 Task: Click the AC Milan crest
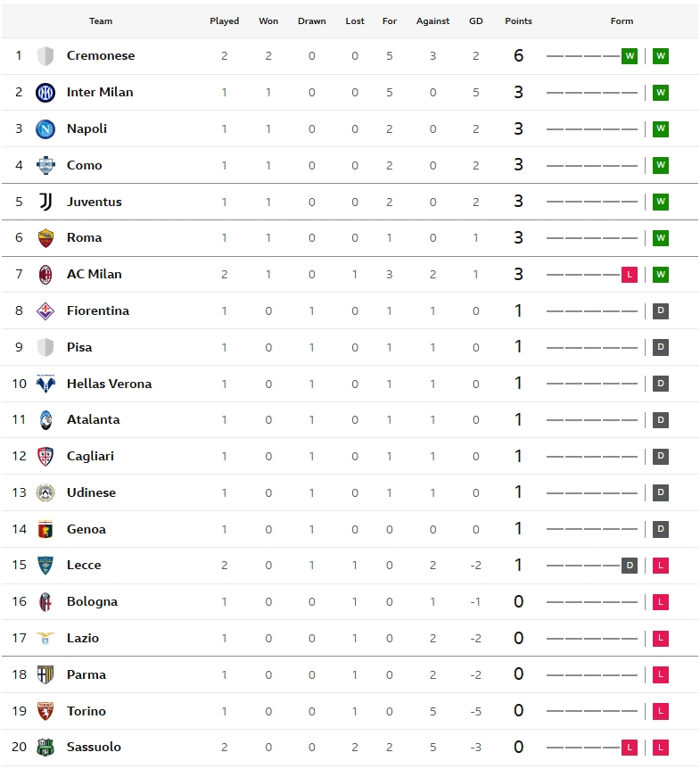(45, 274)
